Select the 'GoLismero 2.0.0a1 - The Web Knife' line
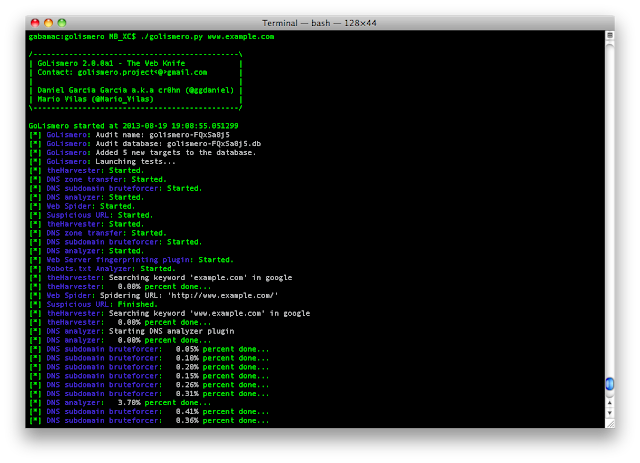Image resolution: width=640 pixels, height=463 pixels. coord(111,63)
